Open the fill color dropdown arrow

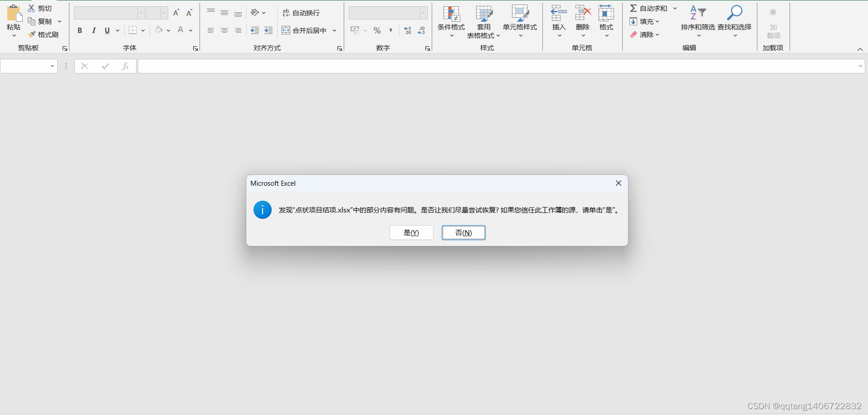168,30
